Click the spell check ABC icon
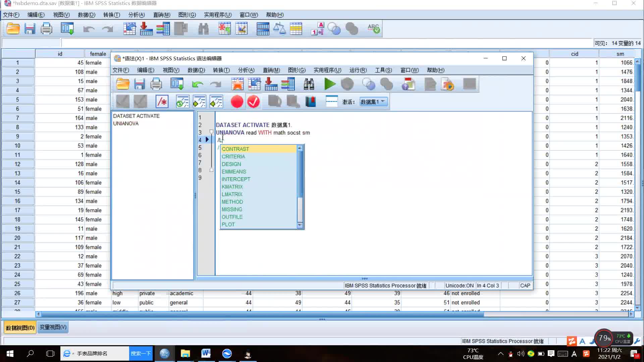 [x=373, y=29]
